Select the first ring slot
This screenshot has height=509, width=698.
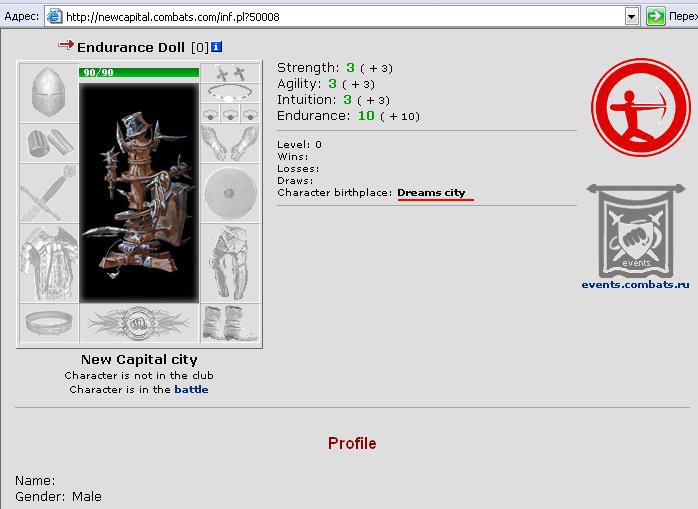(211, 114)
